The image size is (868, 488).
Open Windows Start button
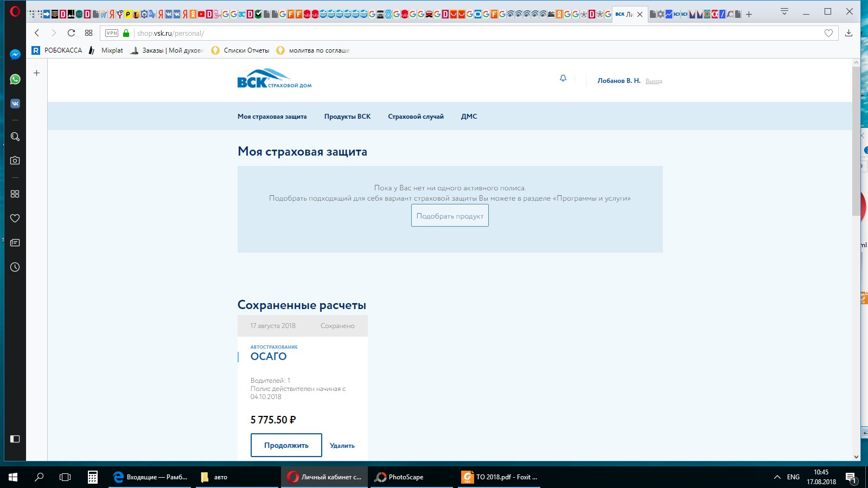(13, 477)
